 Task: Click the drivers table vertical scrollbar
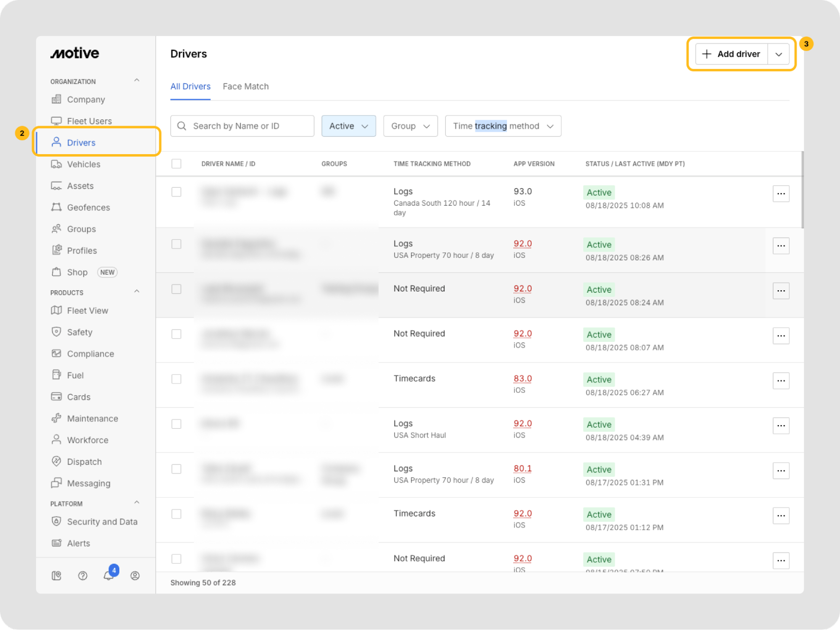(x=802, y=190)
